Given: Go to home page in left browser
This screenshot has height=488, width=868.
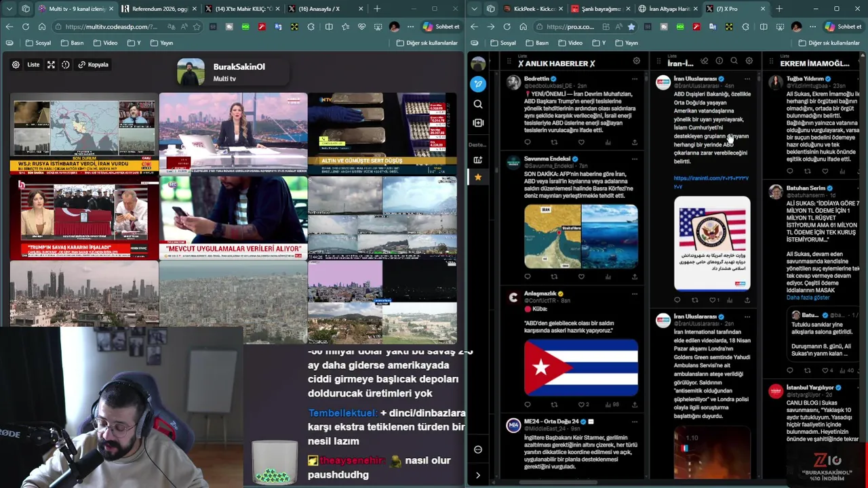Looking at the screenshot, I should (x=41, y=26).
